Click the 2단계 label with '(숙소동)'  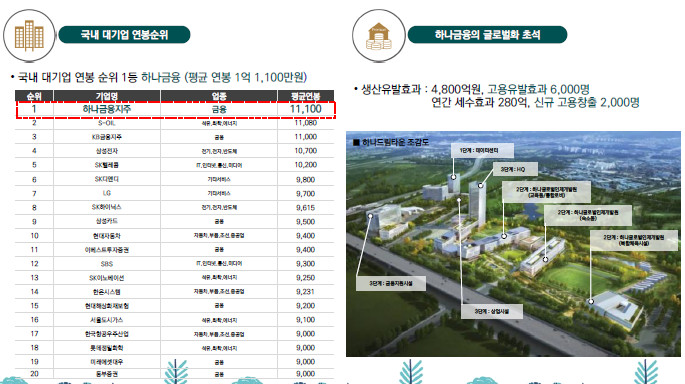pyautogui.click(x=588, y=215)
